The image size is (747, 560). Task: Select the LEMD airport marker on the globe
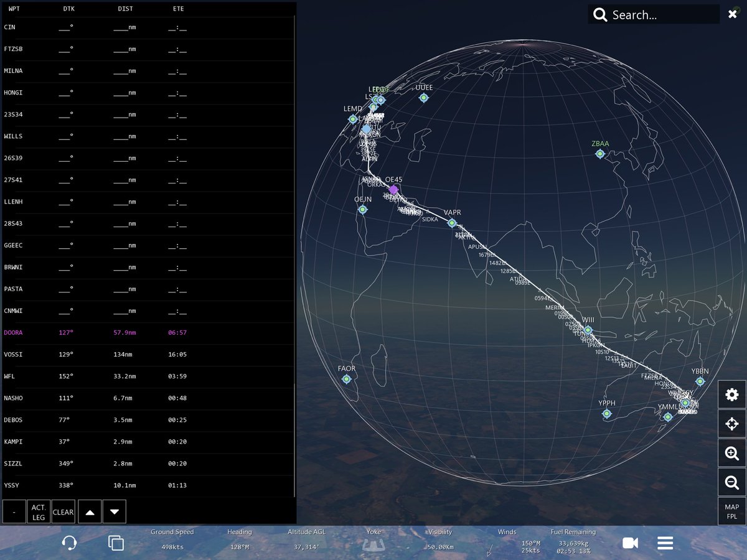tap(353, 119)
